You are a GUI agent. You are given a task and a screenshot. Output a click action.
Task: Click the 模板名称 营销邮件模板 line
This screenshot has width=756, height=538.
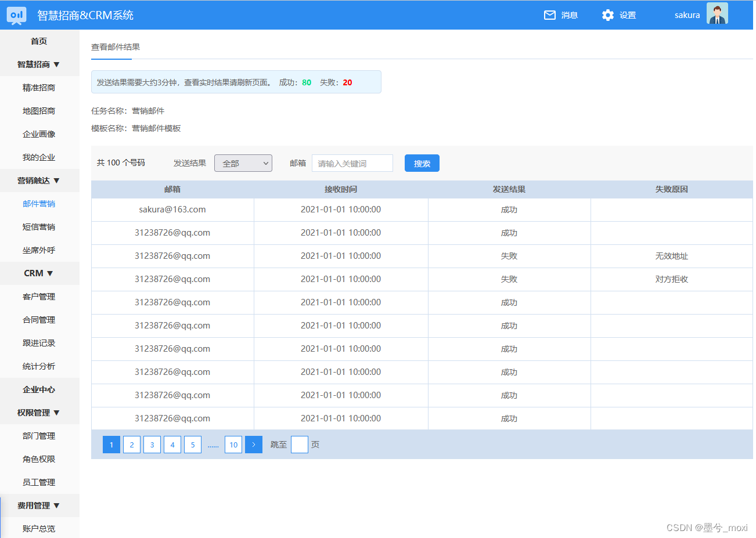click(136, 128)
